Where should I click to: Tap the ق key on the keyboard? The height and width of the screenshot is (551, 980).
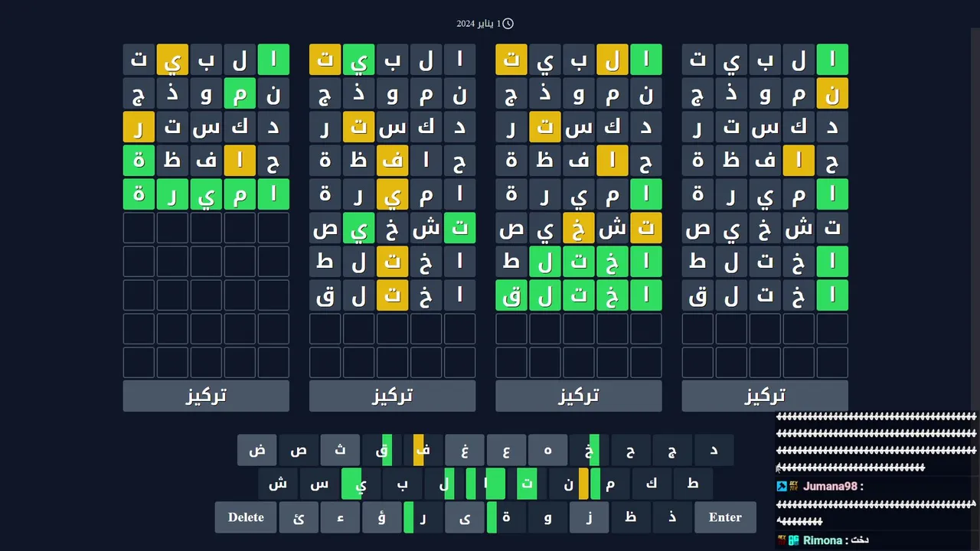381,450
